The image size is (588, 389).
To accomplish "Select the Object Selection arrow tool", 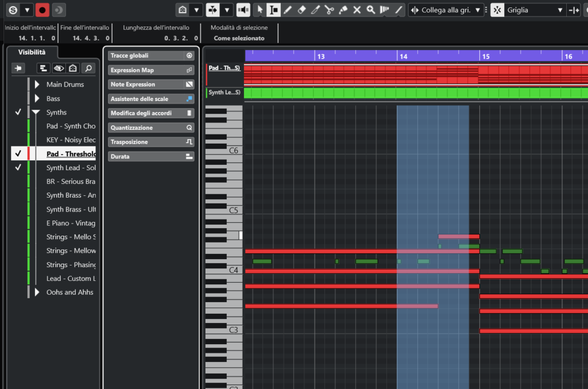I will (260, 10).
